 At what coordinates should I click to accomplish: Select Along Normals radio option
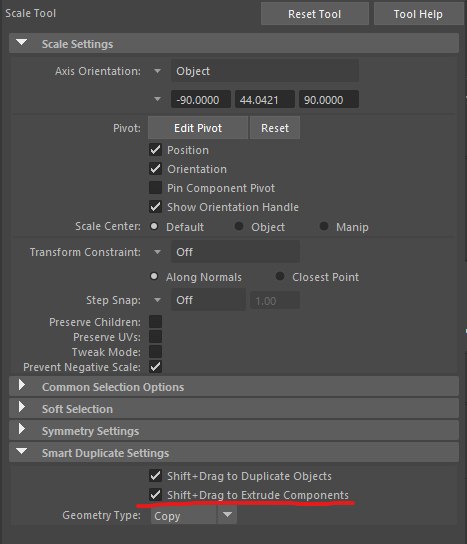click(x=154, y=277)
